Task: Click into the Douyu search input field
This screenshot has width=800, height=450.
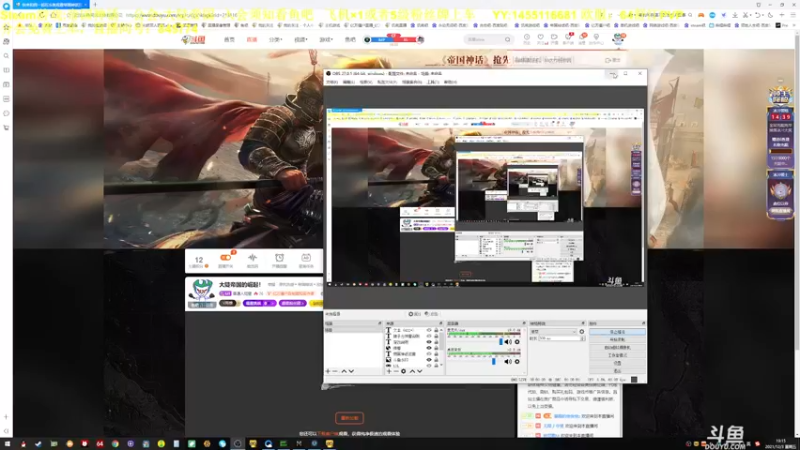Action: pyautogui.click(x=484, y=39)
